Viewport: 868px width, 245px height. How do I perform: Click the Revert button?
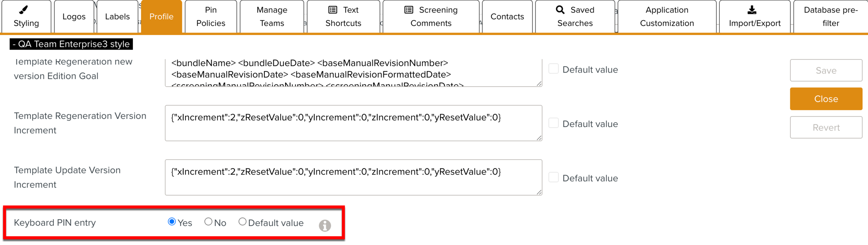pyautogui.click(x=826, y=127)
